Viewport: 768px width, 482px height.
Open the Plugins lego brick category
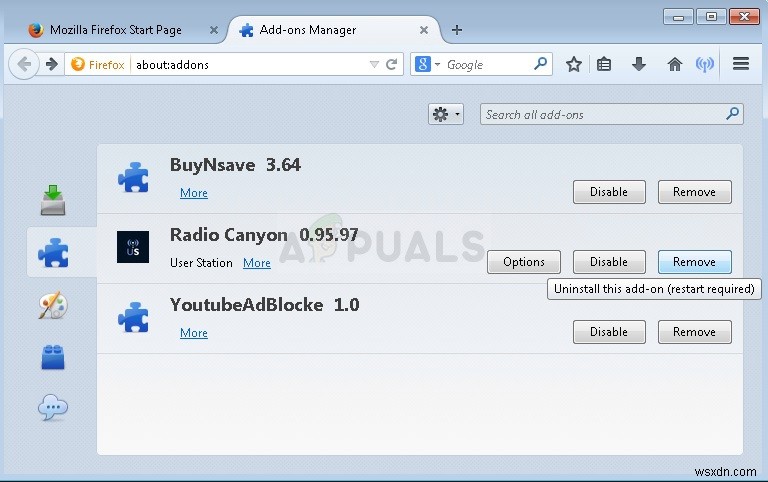pyautogui.click(x=53, y=357)
